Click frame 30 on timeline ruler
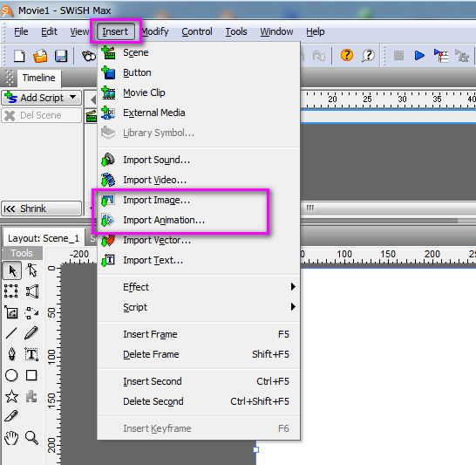The width and height of the screenshot is (476, 465). pos(402,99)
